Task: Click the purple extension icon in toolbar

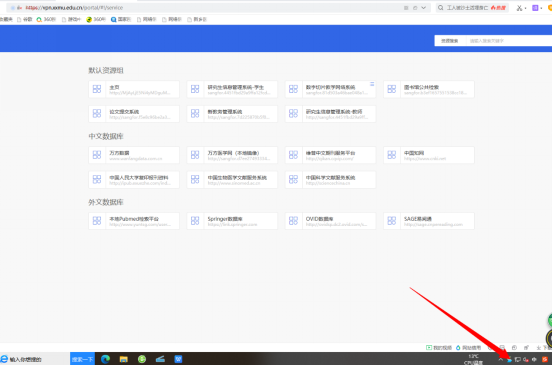Action: [535, 8]
